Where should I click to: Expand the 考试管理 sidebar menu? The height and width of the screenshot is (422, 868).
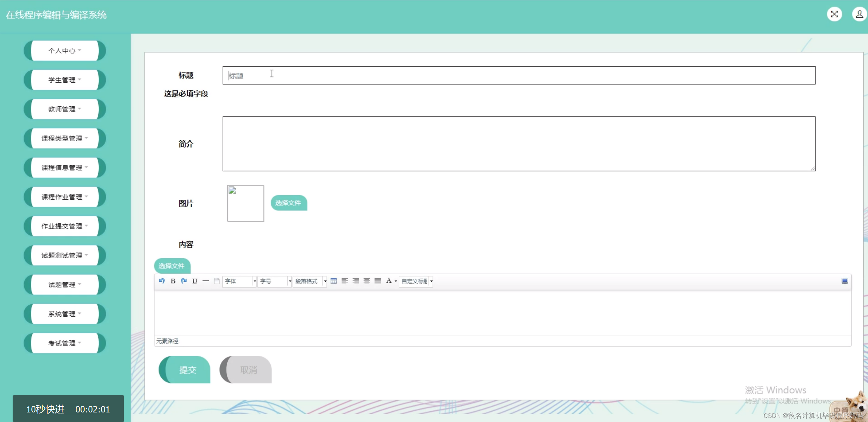point(65,343)
